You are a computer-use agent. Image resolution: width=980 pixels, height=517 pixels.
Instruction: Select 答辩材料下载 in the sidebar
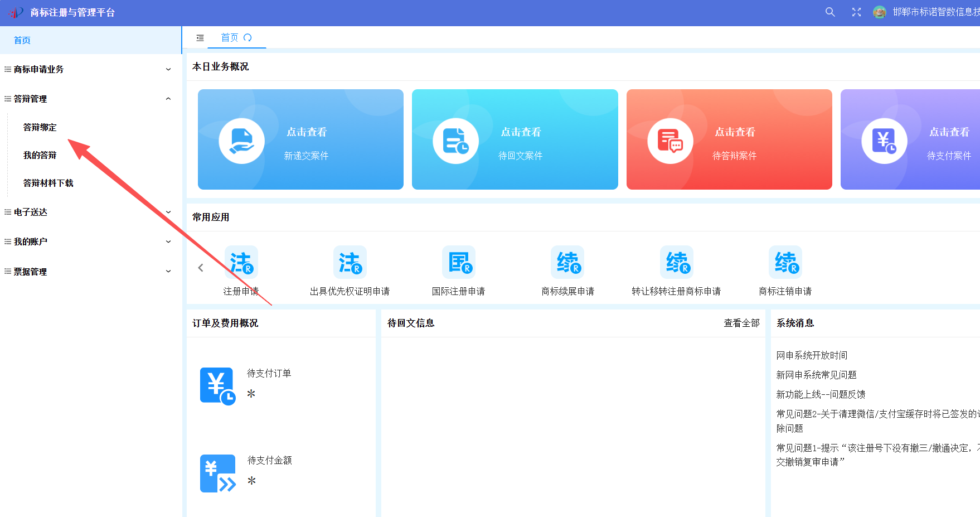coord(48,183)
